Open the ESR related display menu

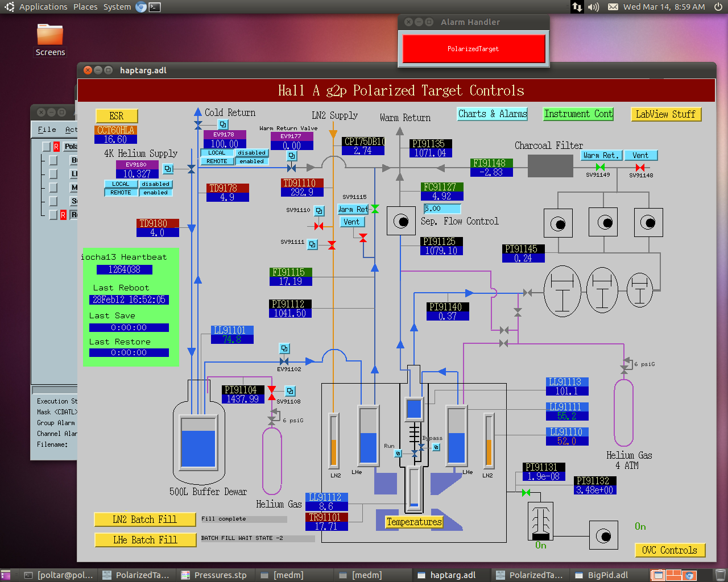coord(117,116)
